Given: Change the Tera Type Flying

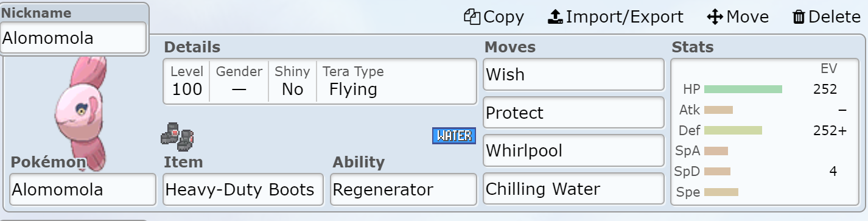Looking at the screenshot, I should click(353, 81).
